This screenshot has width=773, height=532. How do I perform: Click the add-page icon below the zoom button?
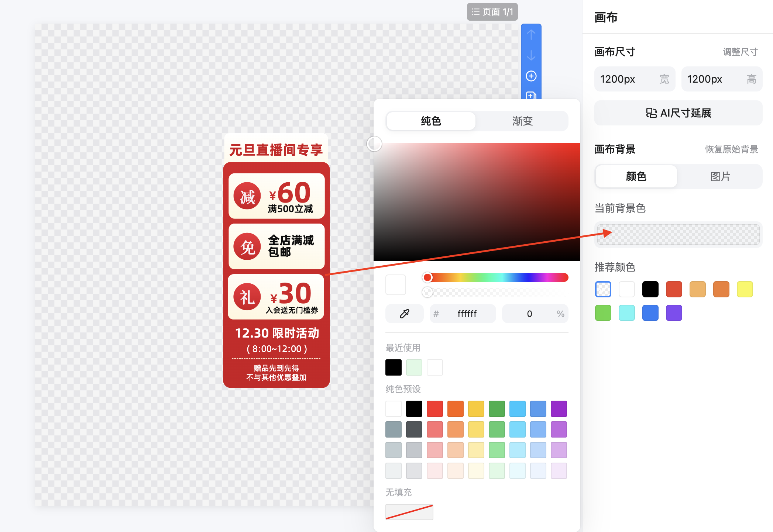(531, 96)
